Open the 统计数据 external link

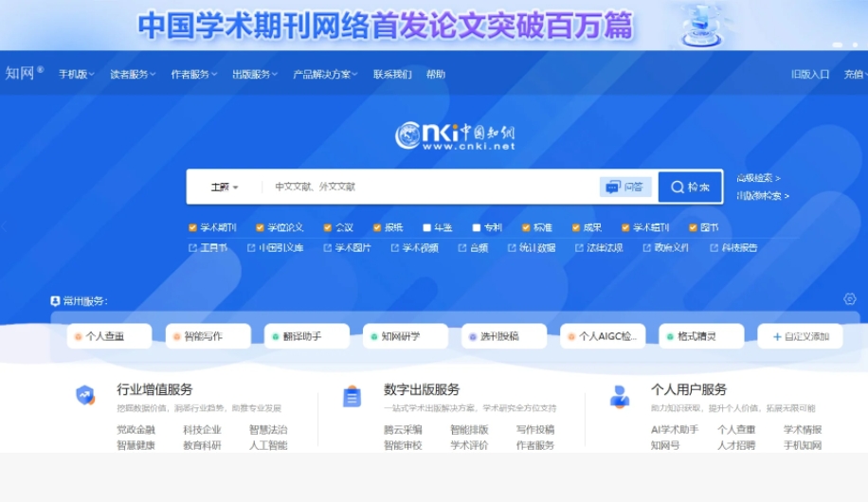(532, 248)
